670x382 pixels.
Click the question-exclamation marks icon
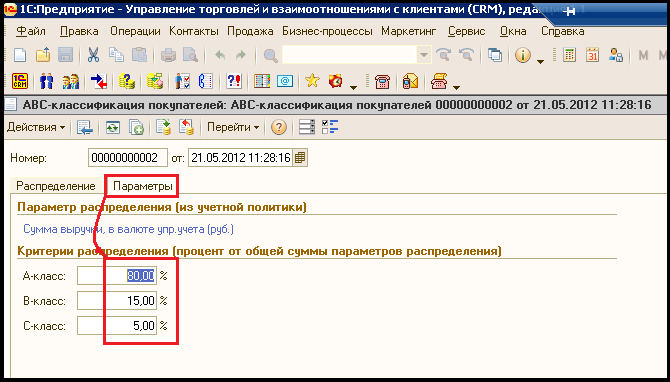(234, 81)
